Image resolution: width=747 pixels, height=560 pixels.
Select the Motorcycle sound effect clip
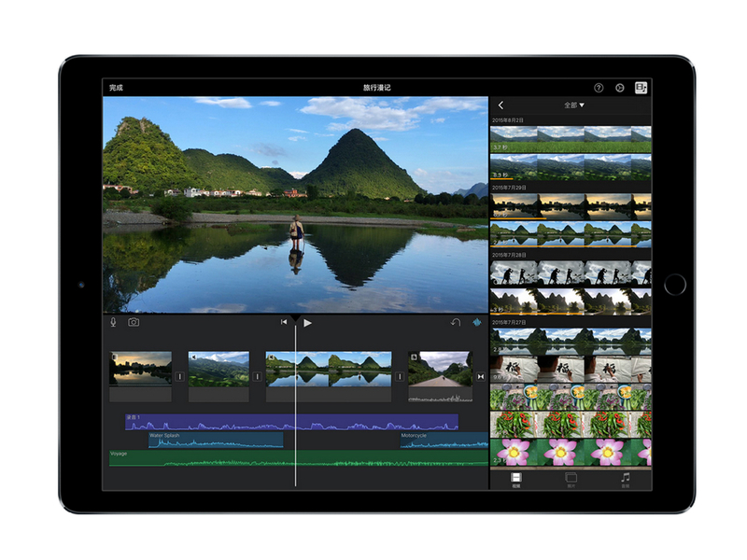tap(444, 440)
